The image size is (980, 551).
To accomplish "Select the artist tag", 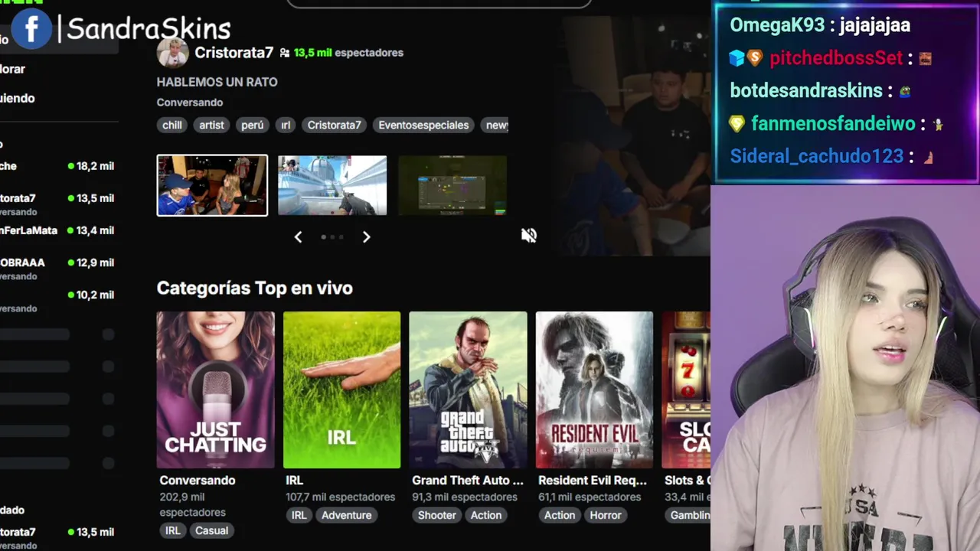I will 212,125.
